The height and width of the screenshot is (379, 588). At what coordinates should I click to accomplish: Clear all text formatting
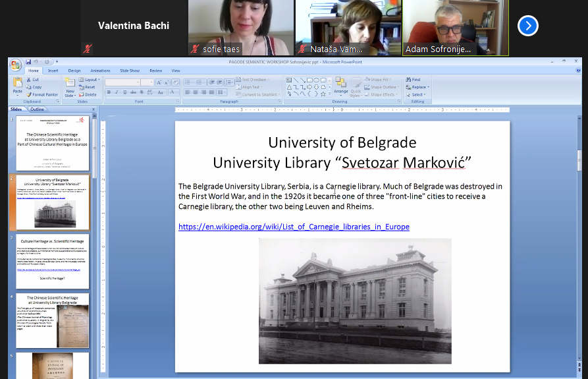coord(176,82)
